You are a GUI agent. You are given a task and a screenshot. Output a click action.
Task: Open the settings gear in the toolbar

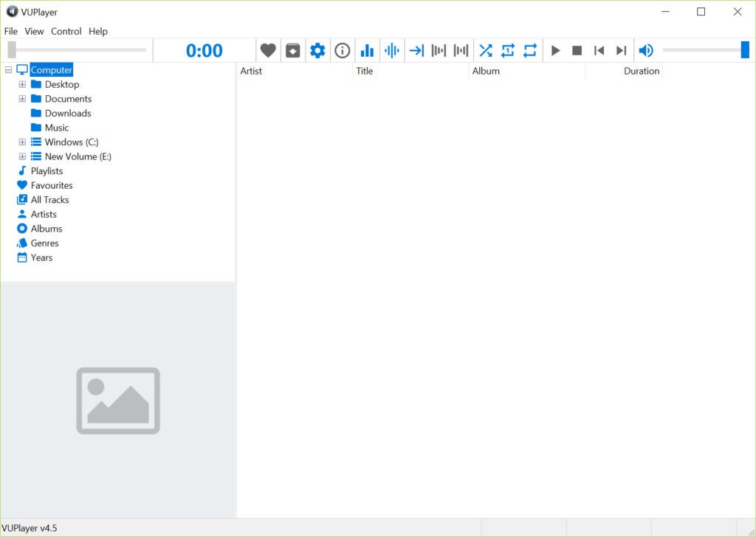click(317, 50)
